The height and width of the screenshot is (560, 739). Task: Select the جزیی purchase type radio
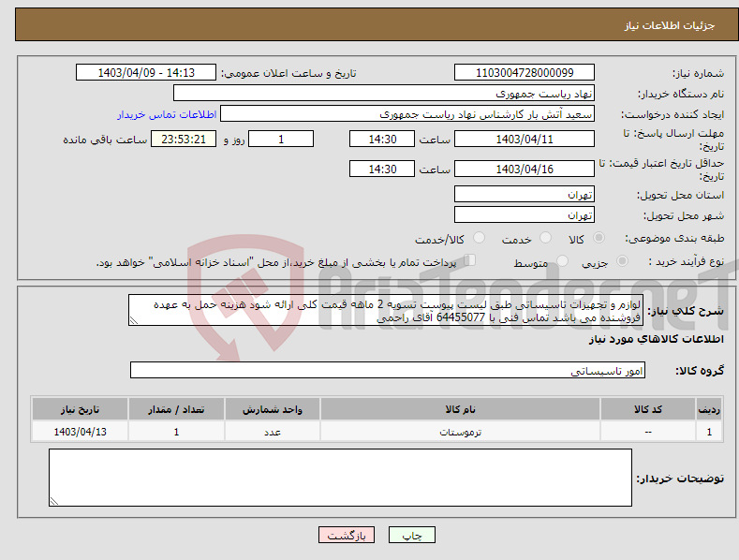point(622,261)
